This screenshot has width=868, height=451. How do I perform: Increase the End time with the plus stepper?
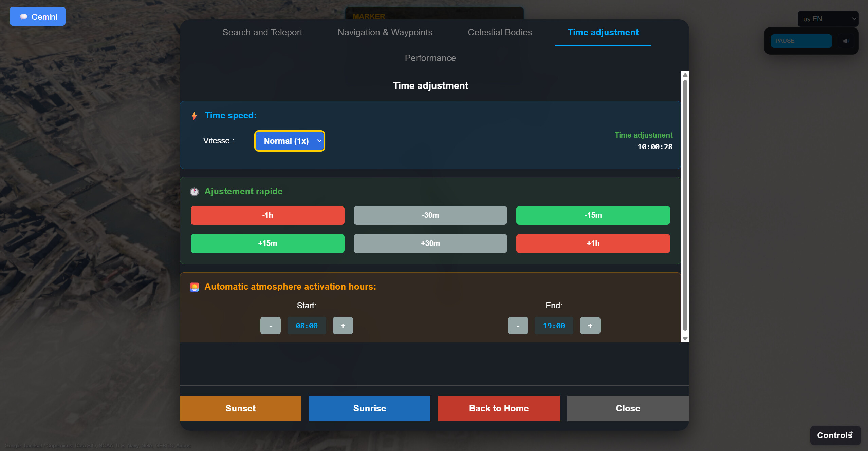(x=590, y=325)
